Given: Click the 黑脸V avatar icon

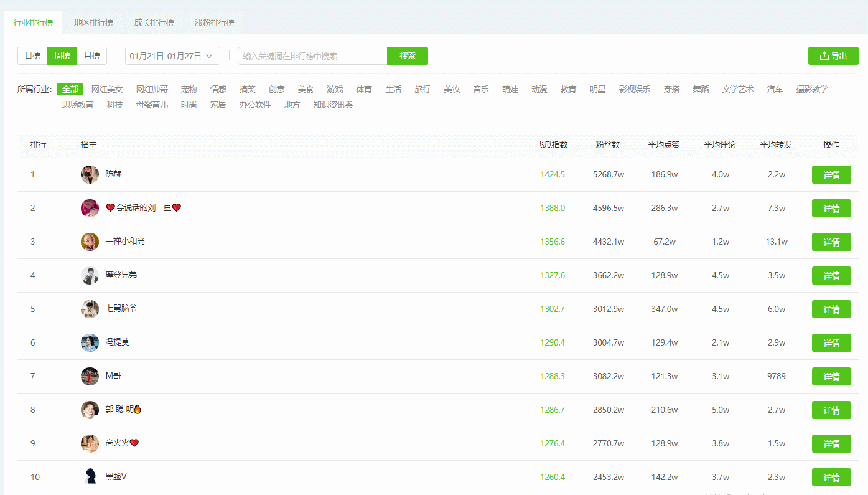Looking at the screenshot, I should click(90, 477).
